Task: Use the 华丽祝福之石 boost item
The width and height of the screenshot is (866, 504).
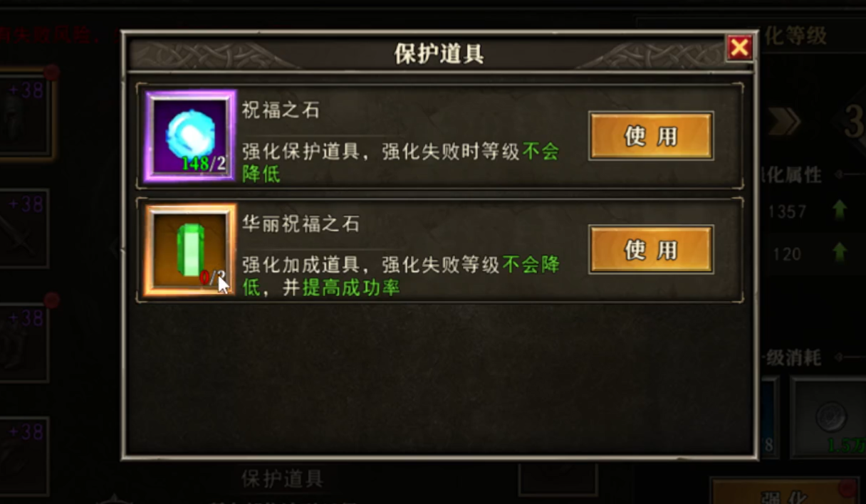Action: [x=651, y=250]
